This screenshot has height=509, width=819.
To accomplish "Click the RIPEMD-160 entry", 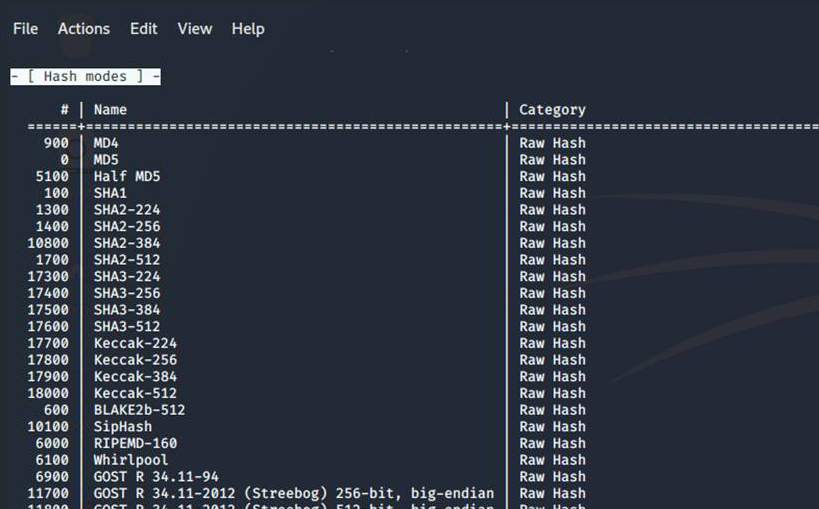I will (x=135, y=444).
